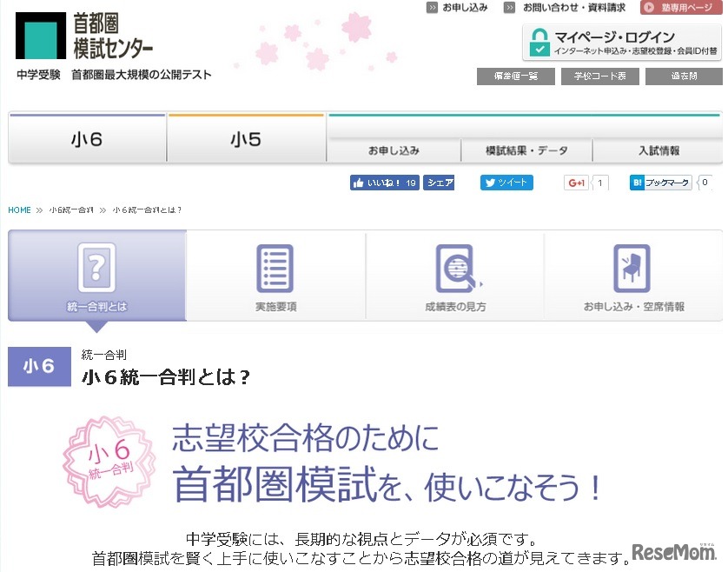Click the Google +1 count bubble

[599, 183]
